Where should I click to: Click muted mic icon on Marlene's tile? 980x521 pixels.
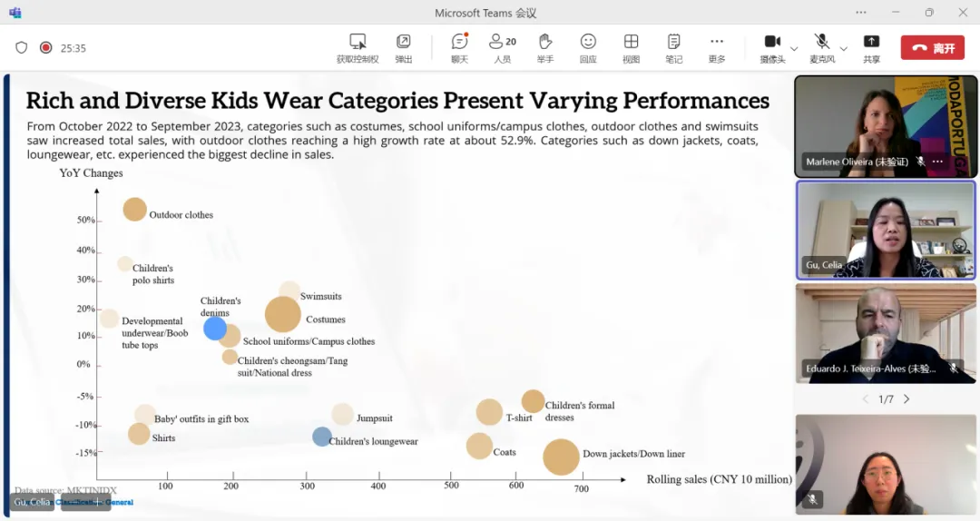[921, 162]
